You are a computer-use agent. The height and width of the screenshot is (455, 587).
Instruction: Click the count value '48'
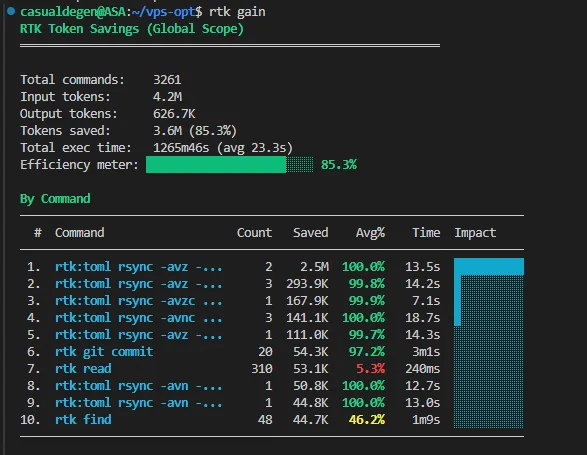click(x=265, y=419)
